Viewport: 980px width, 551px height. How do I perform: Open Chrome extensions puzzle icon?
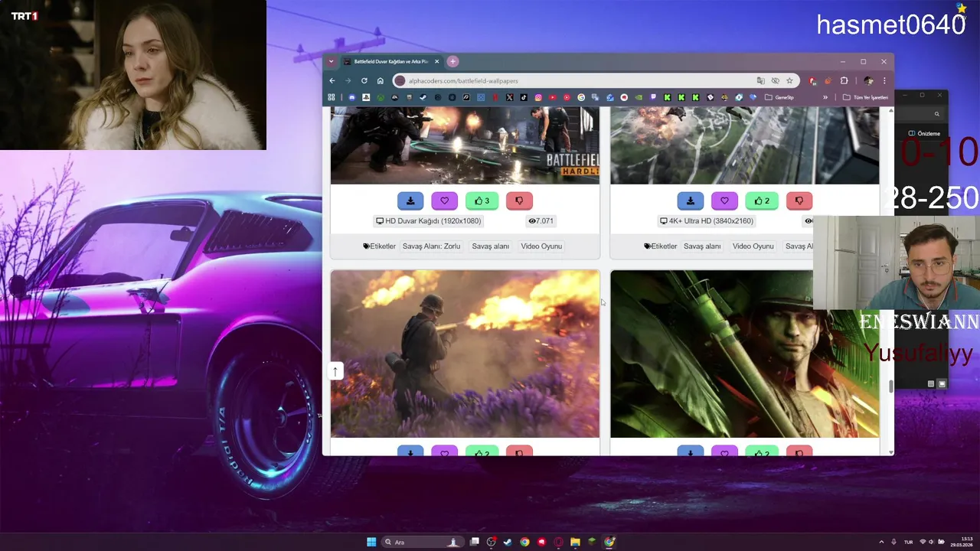click(844, 80)
